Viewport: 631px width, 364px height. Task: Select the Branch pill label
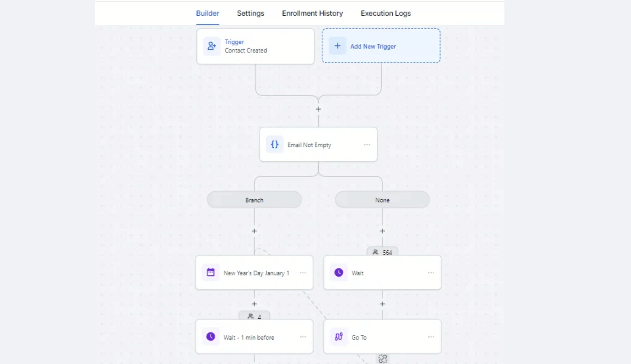pos(254,200)
